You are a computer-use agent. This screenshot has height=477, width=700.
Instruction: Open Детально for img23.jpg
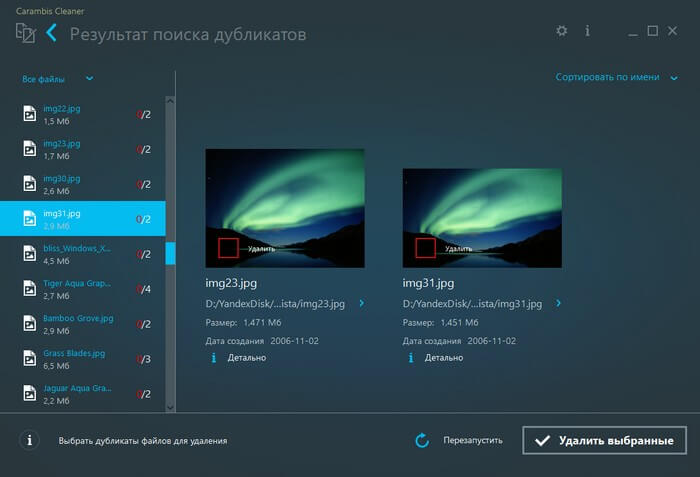pyautogui.click(x=247, y=358)
